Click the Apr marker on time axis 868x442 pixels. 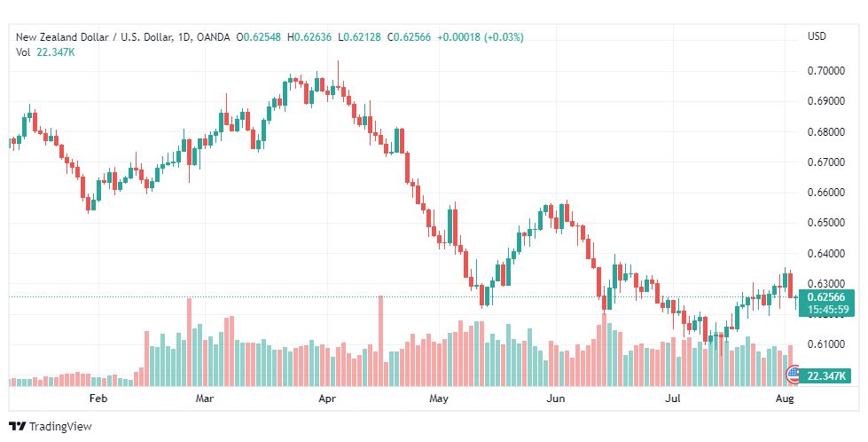326,399
